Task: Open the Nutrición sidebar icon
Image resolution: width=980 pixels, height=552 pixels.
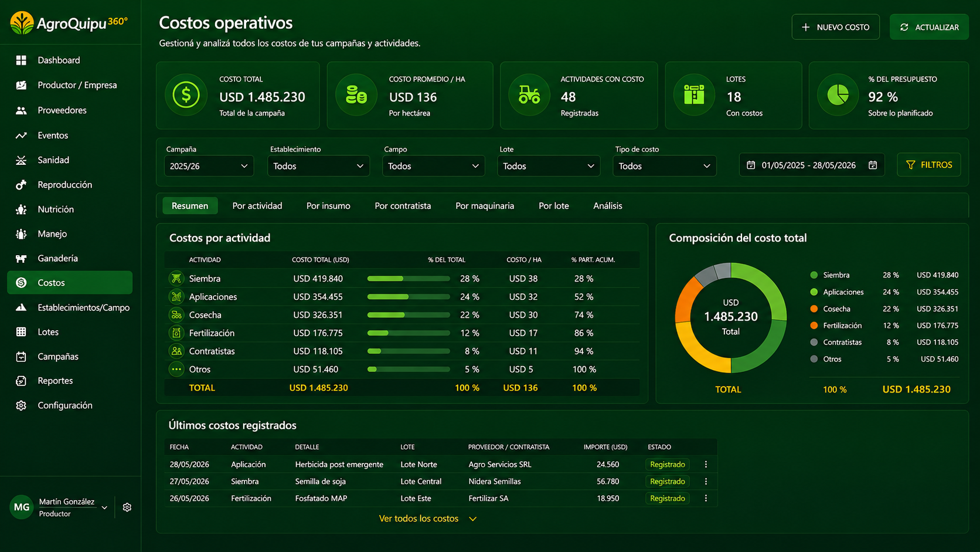Action: click(x=21, y=209)
